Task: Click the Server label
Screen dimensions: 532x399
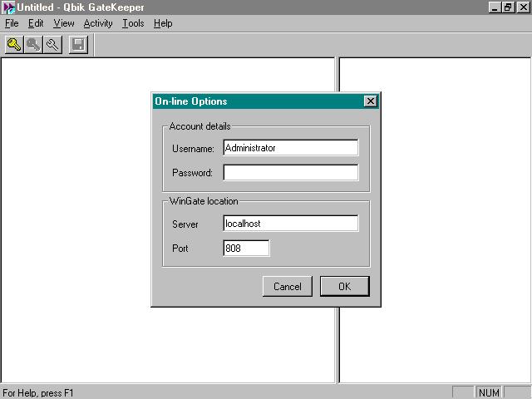Action: pyautogui.click(x=185, y=224)
